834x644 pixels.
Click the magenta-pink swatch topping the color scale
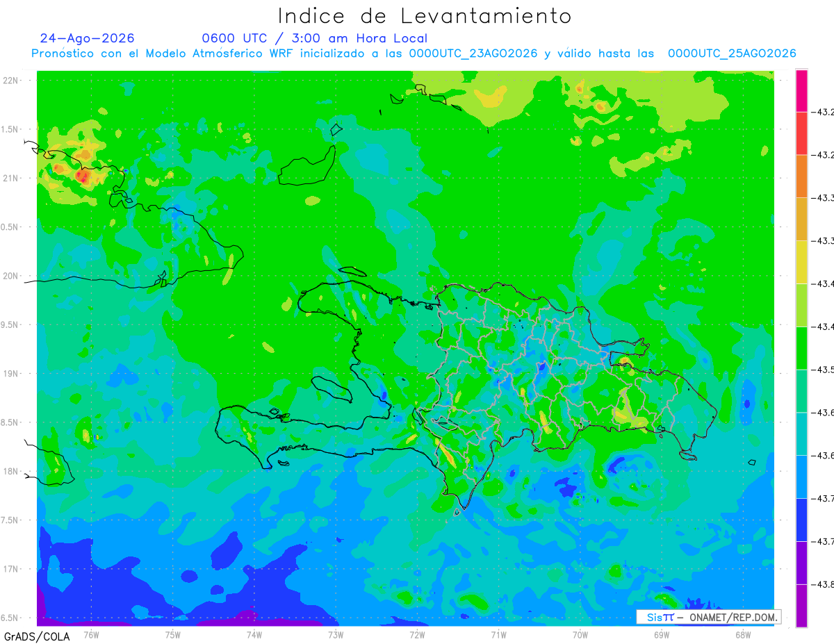[801, 90]
